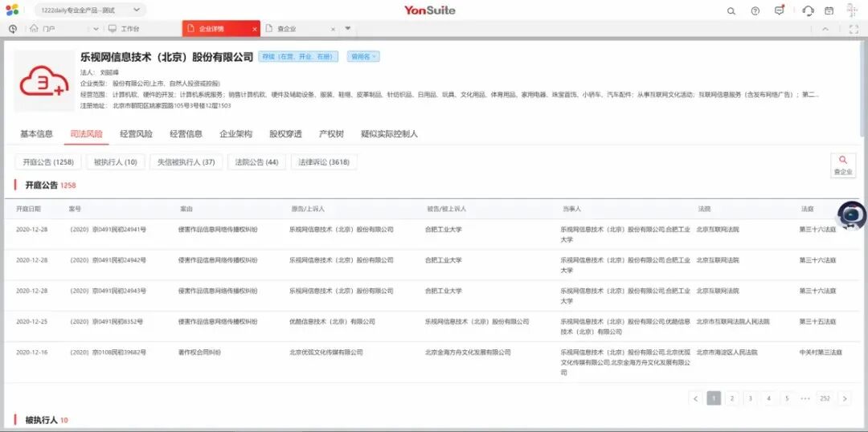The image size is (868, 432).
Task: Click the history clock icon
Action: coord(13,29)
